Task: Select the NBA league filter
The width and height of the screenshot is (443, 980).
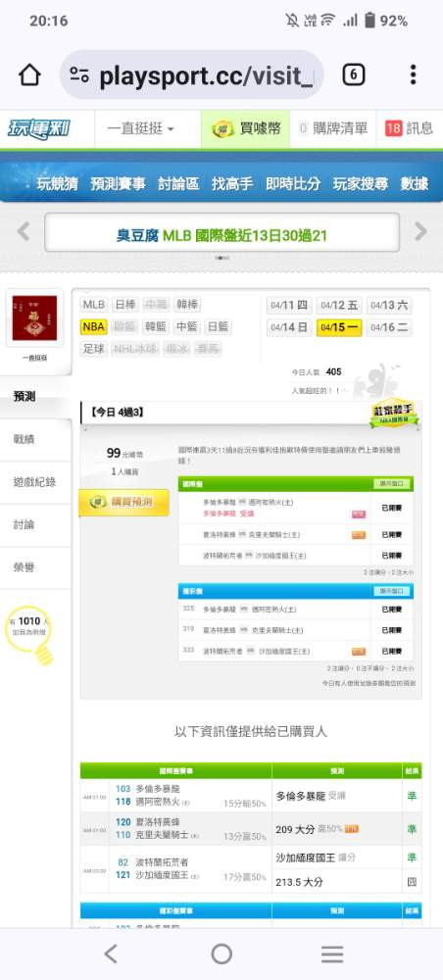Action: pos(94,327)
